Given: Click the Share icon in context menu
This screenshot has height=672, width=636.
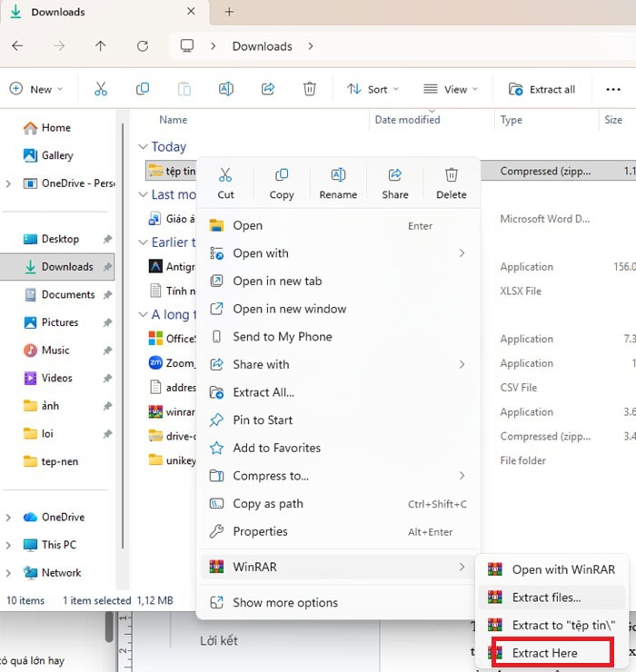Looking at the screenshot, I should coord(395,176).
